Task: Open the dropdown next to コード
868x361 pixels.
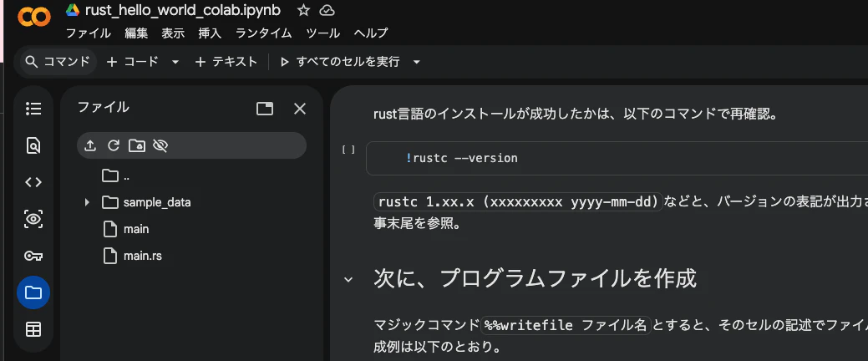Action: click(175, 62)
